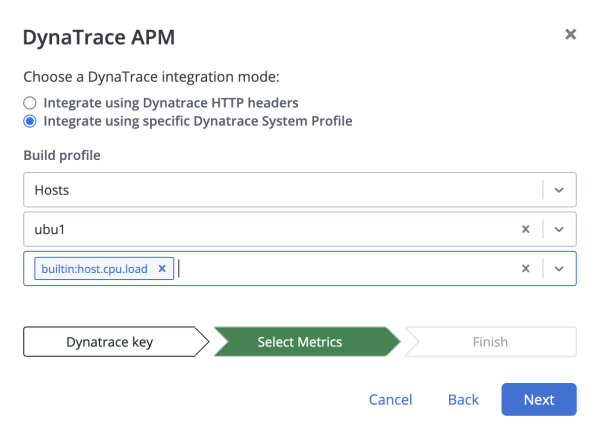
Task: Remove the builtin:host.cpu.load tag
Action: pyautogui.click(x=162, y=269)
